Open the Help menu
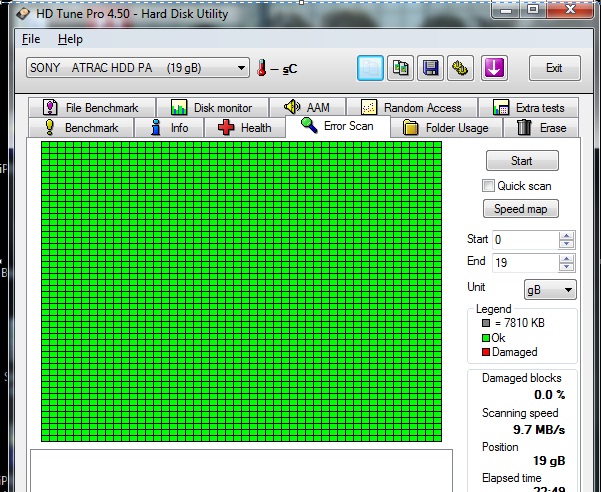Screen dimensions: 601x492 70,39
